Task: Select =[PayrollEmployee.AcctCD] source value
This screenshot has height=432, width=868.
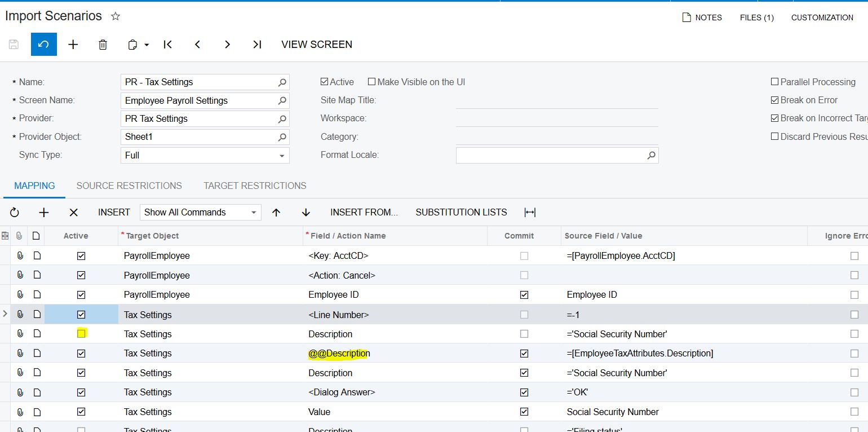Action: point(685,256)
